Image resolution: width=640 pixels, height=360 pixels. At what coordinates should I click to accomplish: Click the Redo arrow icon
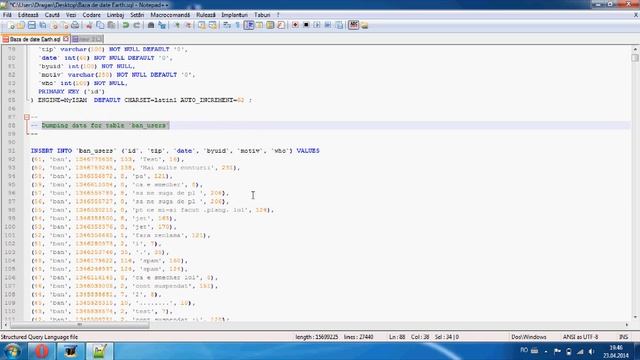[137, 25]
